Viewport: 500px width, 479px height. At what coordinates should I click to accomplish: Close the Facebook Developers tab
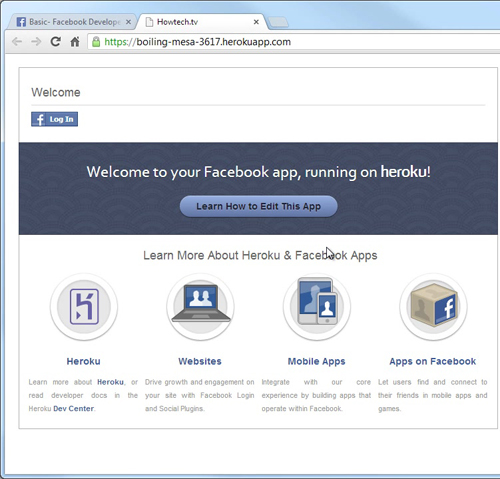tap(128, 22)
